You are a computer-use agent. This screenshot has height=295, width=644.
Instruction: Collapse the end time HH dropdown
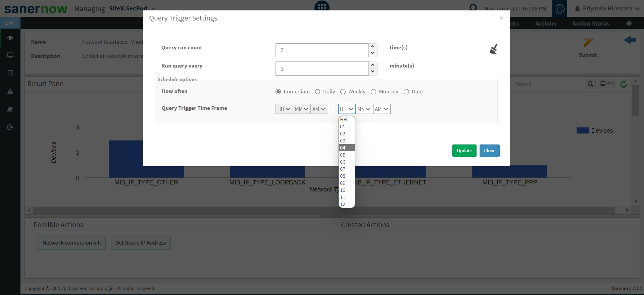pyautogui.click(x=347, y=109)
